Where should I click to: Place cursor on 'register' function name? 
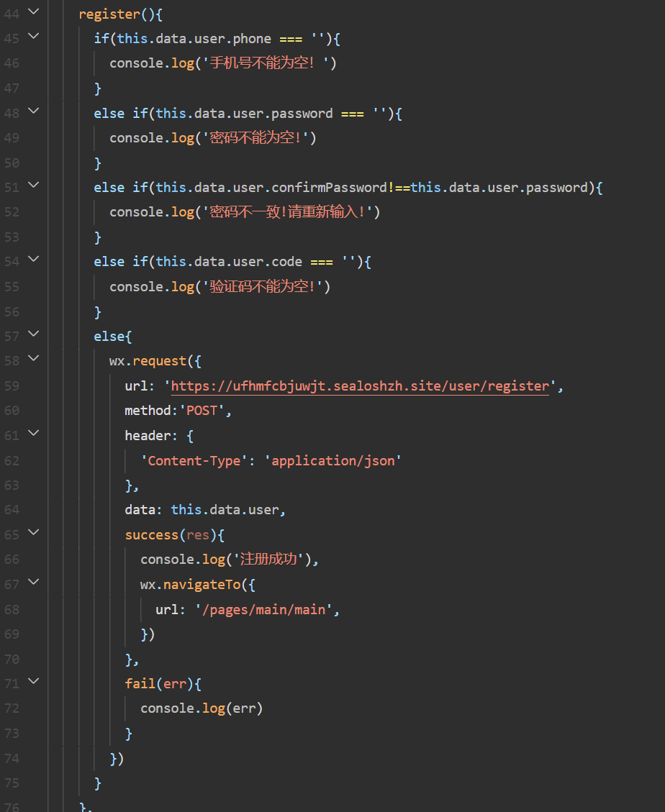[109, 14]
